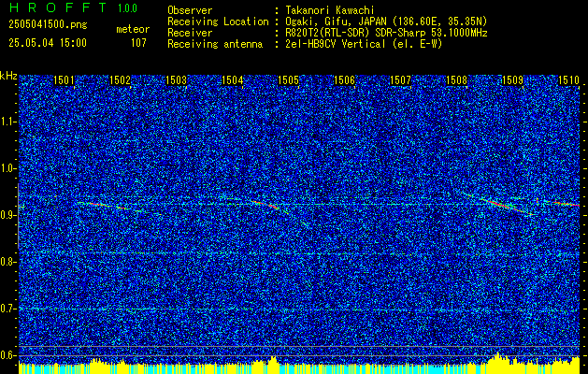Select the version number 1.0.0

tap(128, 8)
